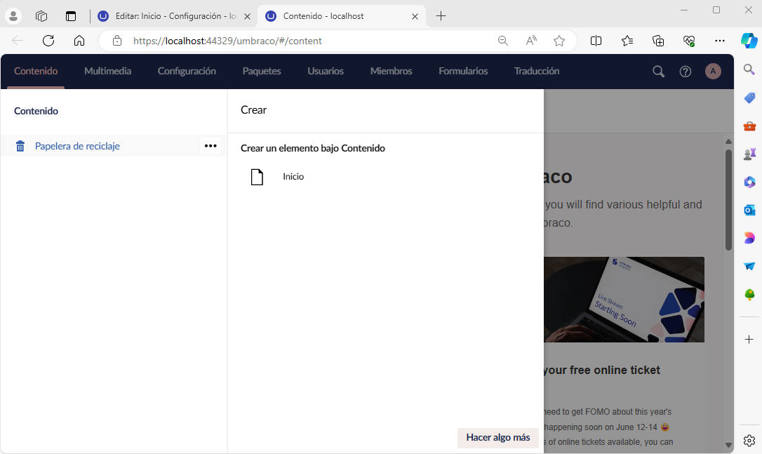The image size is (762, 454).
Task: Open the browser profile icon
Action: coord(13,16)
